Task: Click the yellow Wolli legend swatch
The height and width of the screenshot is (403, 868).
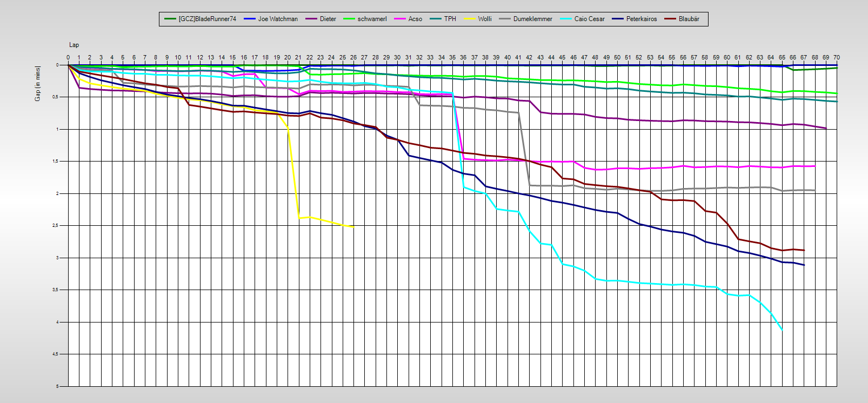Action: pyautogui.click(x=470, y=19)
